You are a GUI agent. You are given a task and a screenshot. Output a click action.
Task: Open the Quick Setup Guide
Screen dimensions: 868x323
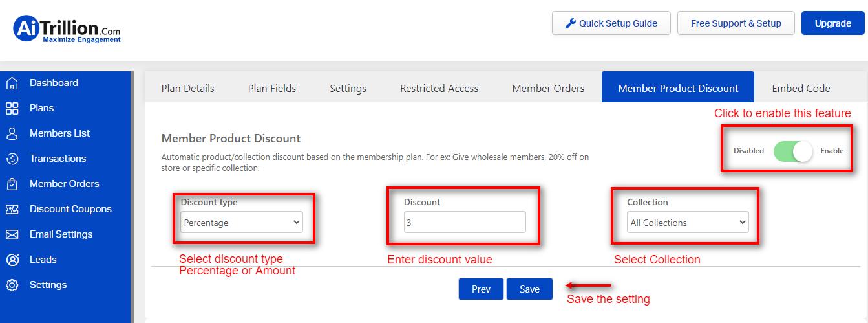pos(611,23)
